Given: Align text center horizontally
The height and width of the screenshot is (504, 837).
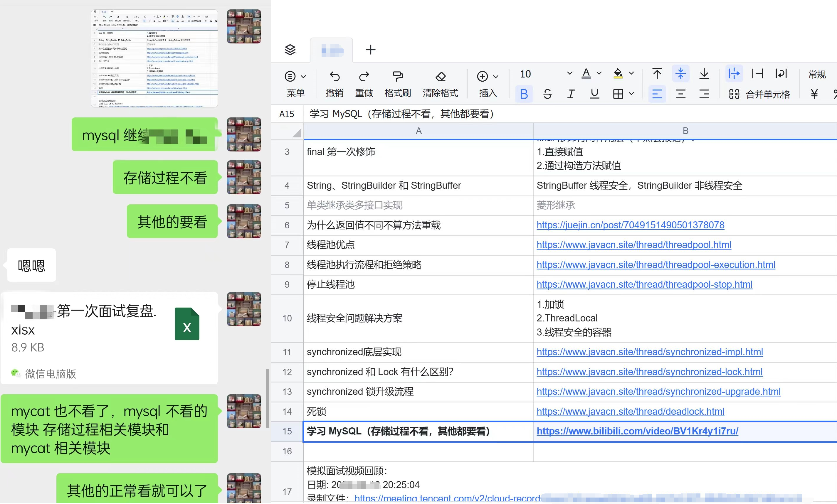Looking at the screenshot, I should pos(680,94).
